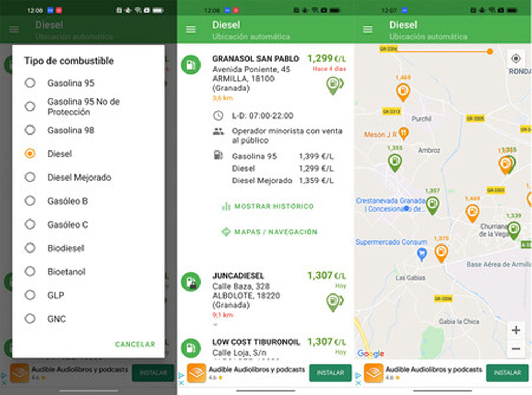
Task: Open Low Cost Tiburonoil station entry
Action: [256, 342]
